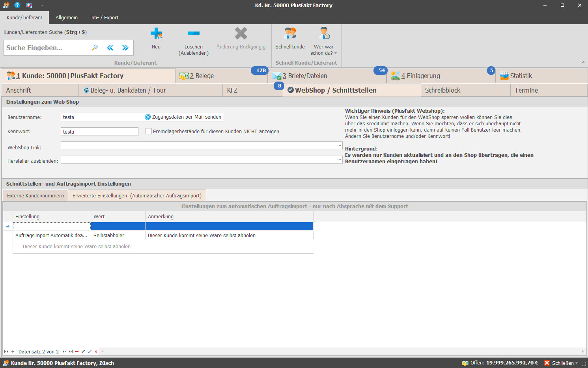Click customer icon in bottom status bar

[6, 363]
